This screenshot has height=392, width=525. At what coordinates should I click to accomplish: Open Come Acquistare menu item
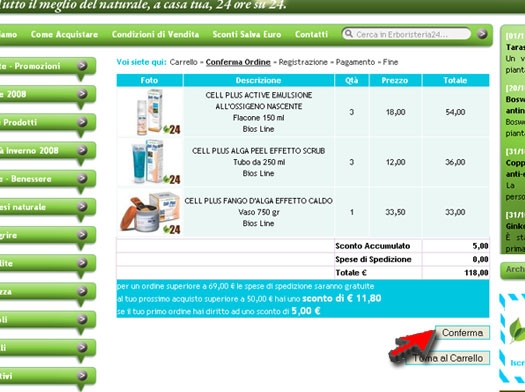pos(64,34)
